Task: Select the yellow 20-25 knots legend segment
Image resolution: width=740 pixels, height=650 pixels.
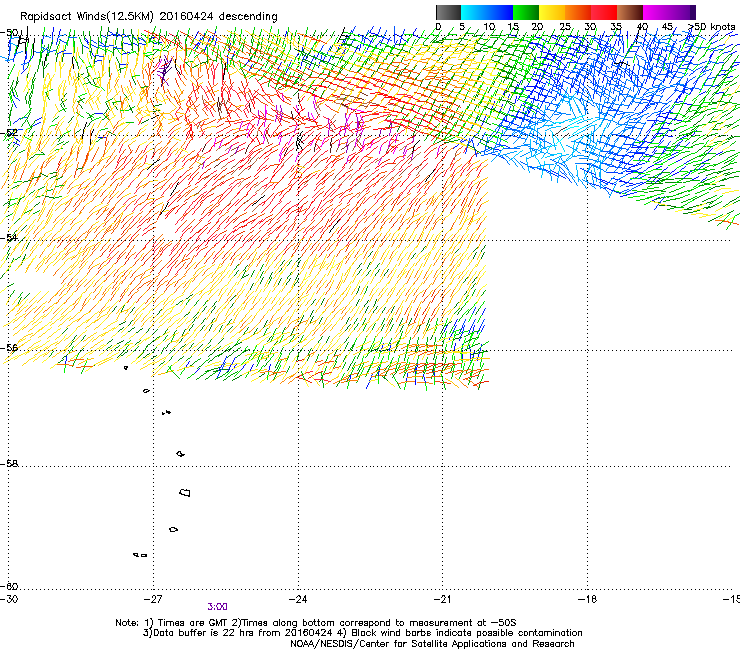Action: point(552,12)
